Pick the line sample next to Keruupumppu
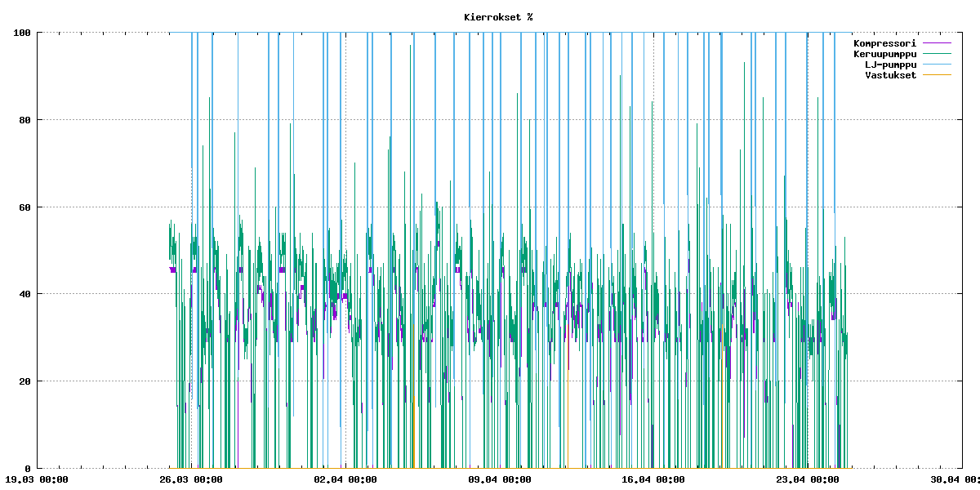Viewport: 980px width, 490px height. 937,54
